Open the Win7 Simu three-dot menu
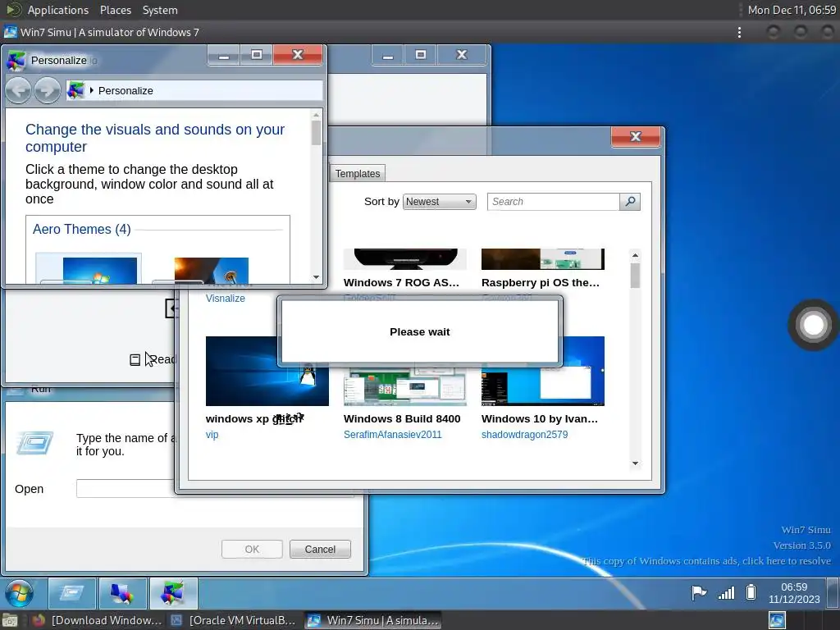 click(x=739, y=33)
